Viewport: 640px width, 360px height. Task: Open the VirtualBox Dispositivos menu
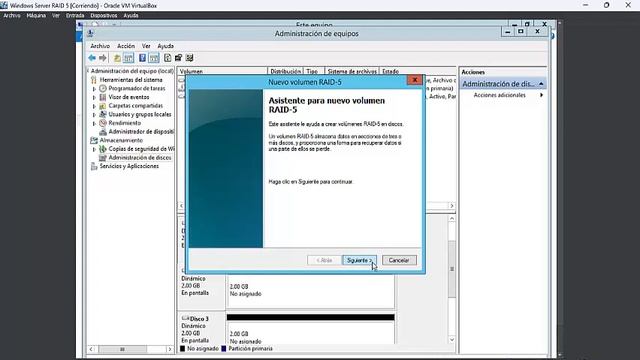pos(104,16)
